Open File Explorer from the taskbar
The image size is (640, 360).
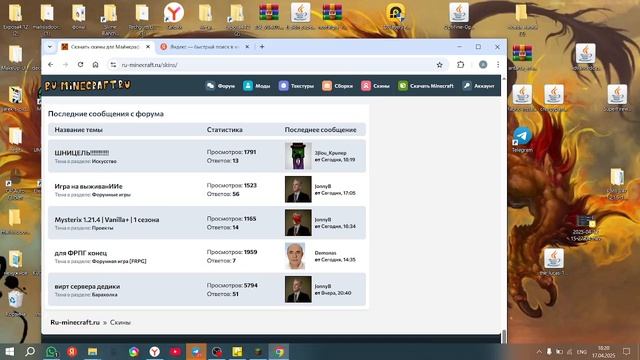93,351
